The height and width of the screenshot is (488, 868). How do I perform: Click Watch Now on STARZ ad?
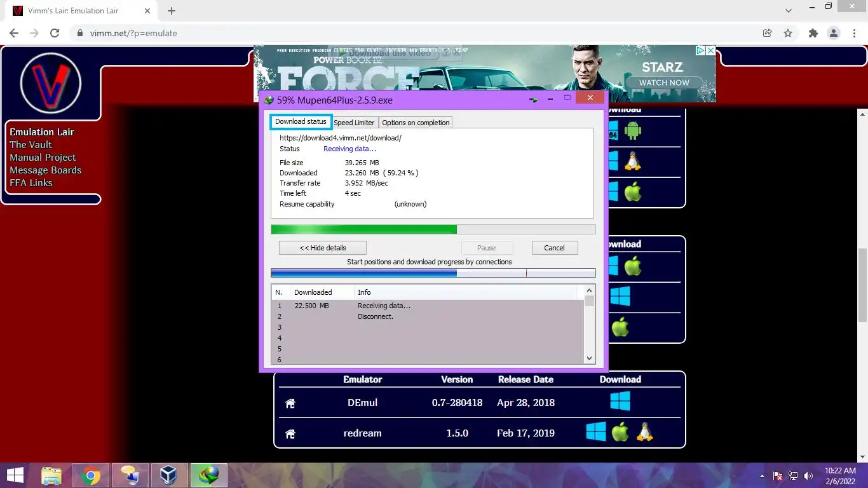click(664, 83)
